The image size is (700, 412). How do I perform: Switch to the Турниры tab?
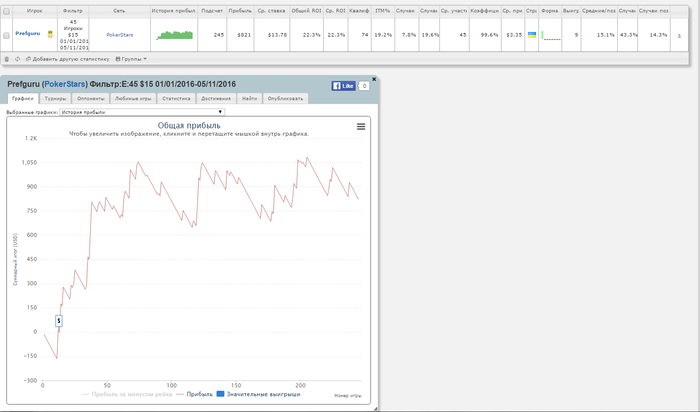pyautogui.click(x=55, y=98)
